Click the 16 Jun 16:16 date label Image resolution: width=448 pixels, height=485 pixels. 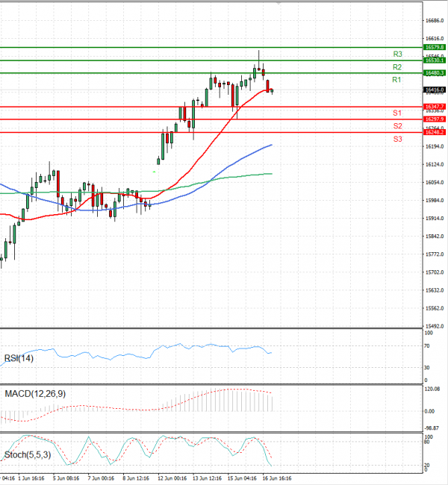(277, 478)
